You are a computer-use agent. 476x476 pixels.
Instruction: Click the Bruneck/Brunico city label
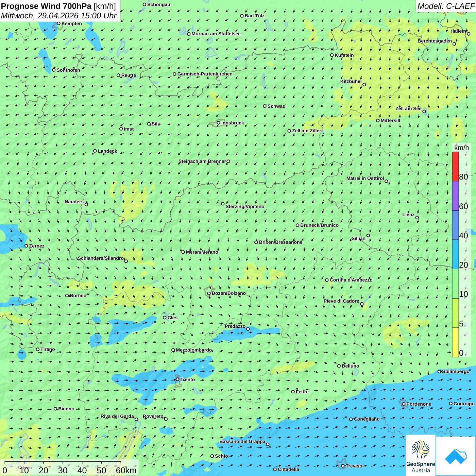(319, 225)
